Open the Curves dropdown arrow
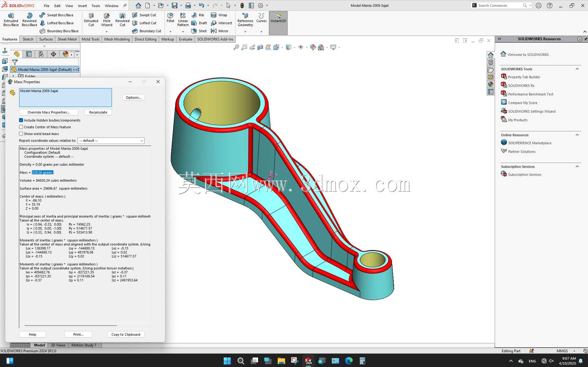This screenshot has height=367, width=588. pyautogui.click(x=261, y=31)
